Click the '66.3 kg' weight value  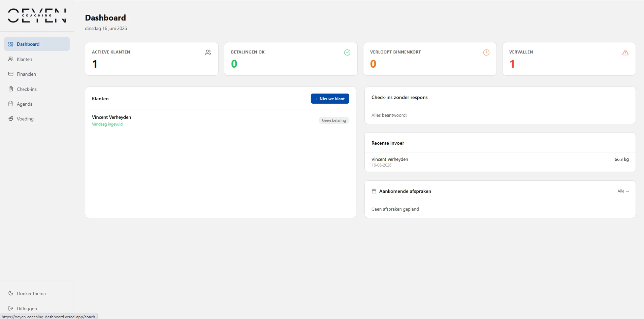point(621,159)
